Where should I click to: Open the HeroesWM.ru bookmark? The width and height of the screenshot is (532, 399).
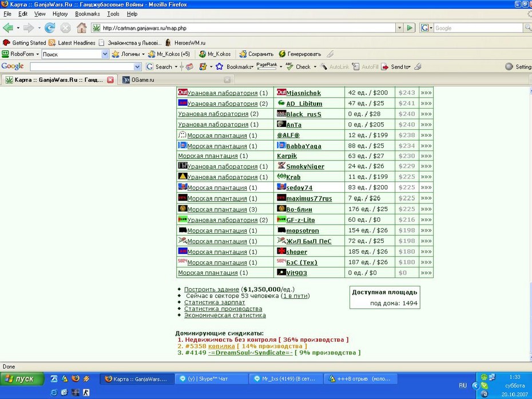coord(185,43)
